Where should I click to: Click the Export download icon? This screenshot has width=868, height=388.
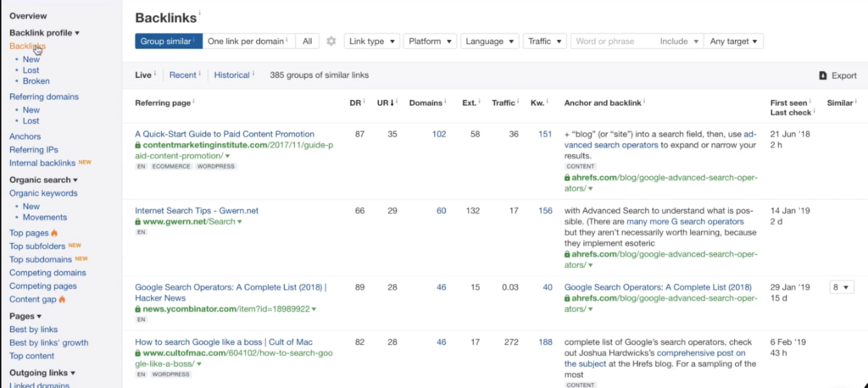(822, 76)
